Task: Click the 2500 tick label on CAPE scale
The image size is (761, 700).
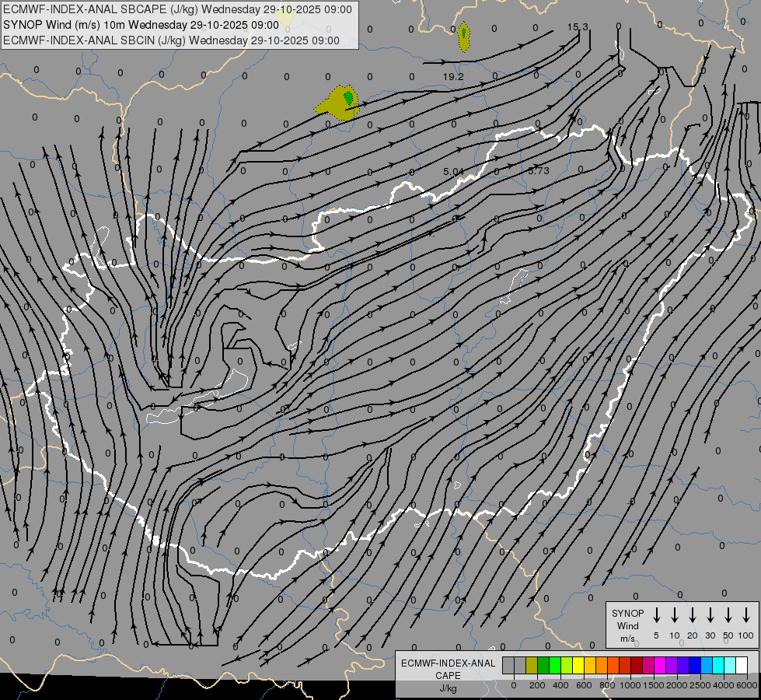Action: 700,685
